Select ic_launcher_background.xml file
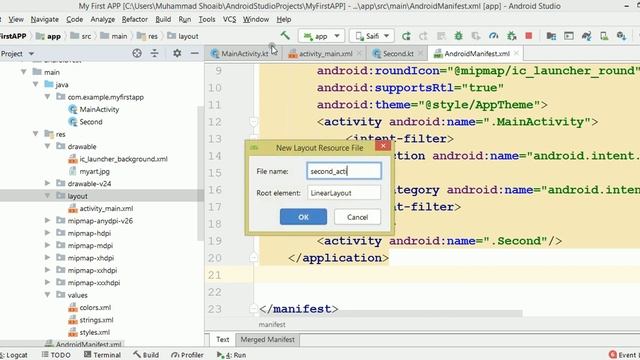The height and width of the screenshot is (360, 640). pos(123,159)
